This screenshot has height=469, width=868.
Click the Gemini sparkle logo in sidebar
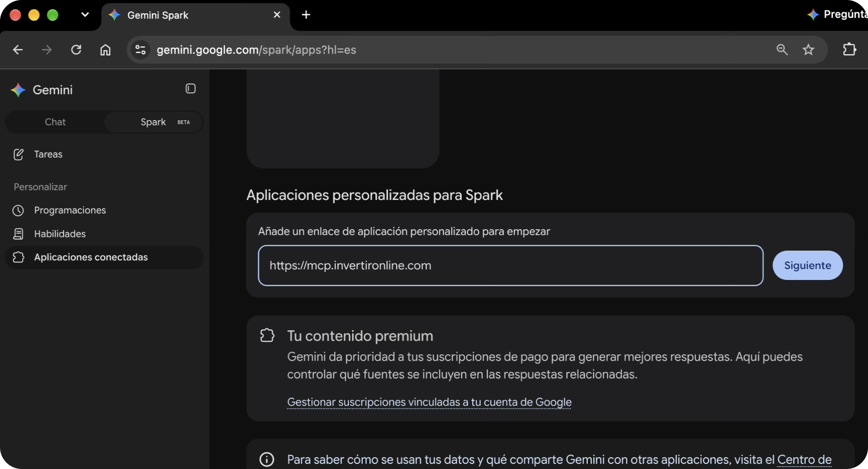coord(18,90)
